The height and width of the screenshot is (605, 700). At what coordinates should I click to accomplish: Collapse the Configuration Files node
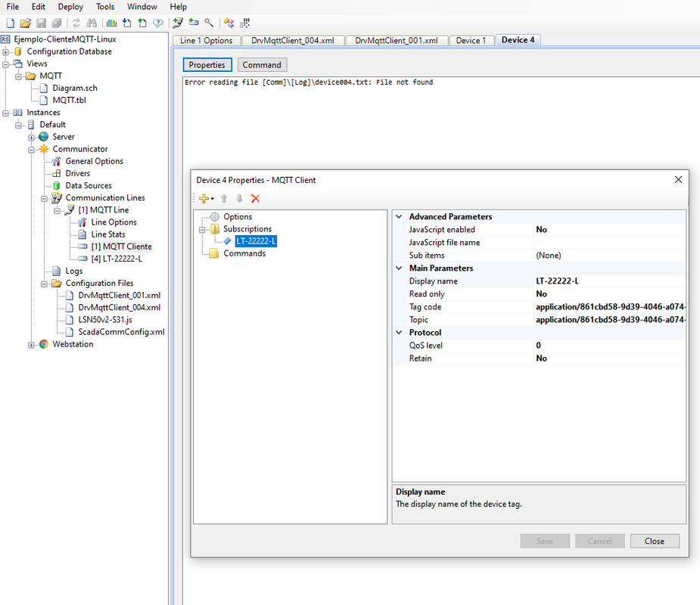[x=44, y=284]
